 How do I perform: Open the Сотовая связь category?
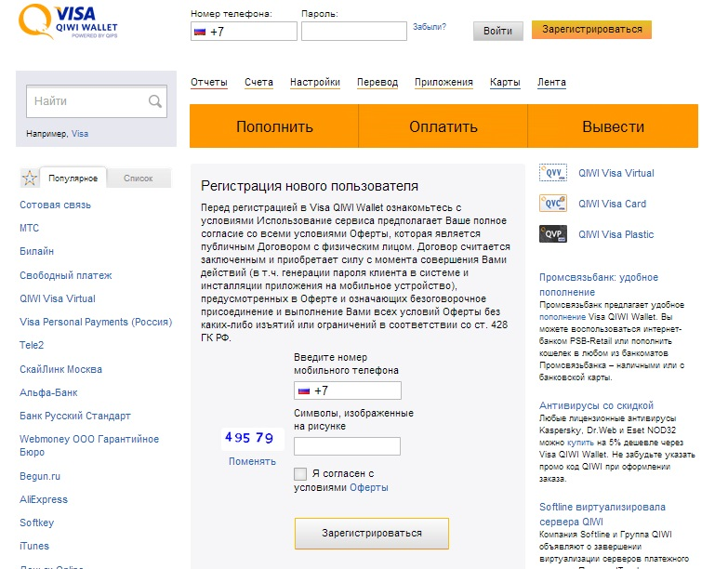point(55,205)
